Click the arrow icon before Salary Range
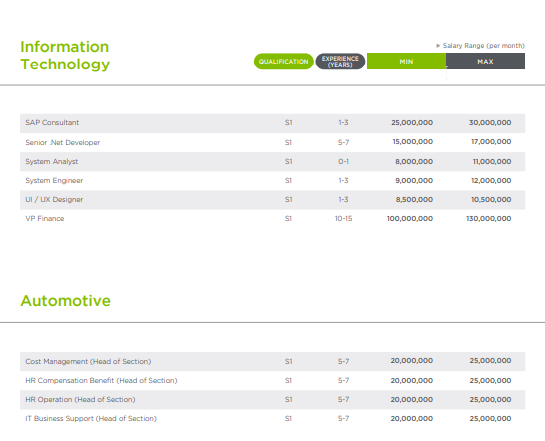This screenshot has width=545, height=441. pos(438,46)
